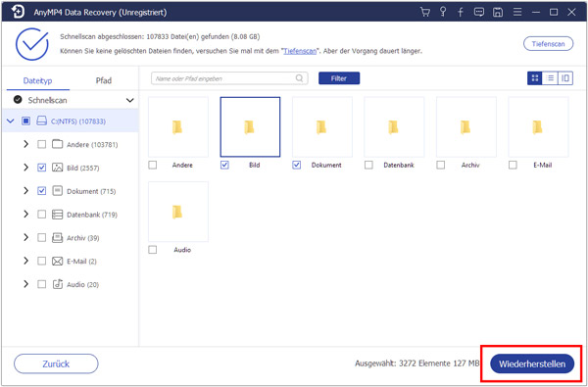Click the scan completed checkmark circle icon

coord(32,44)
